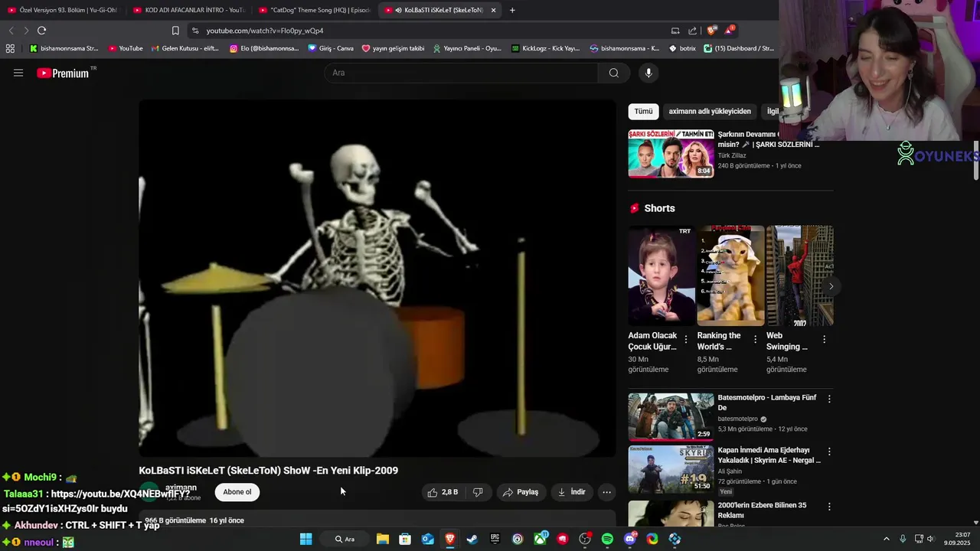Screen dimensions: 980x551
Task: Open Adam Olacak Çocuk short thumbnail
Action: pos(661,275)
